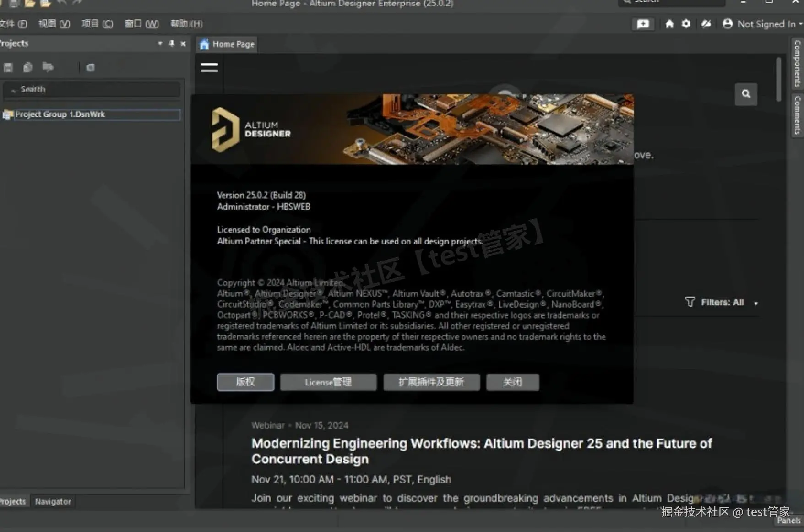This screenshot has height=532, width=804.
Task: Click the Not Signed In account toggle
Action: [x=761, y=24]
